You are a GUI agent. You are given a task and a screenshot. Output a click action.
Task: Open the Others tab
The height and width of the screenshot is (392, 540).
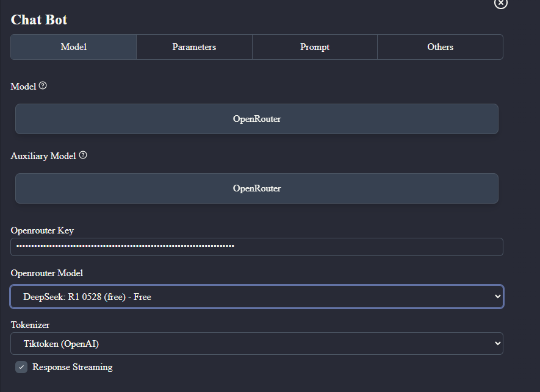[440, 47]
